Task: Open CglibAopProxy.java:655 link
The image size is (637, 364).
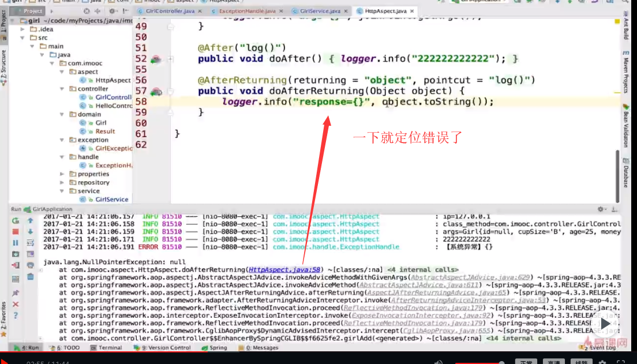Action: tap(447, 331)
